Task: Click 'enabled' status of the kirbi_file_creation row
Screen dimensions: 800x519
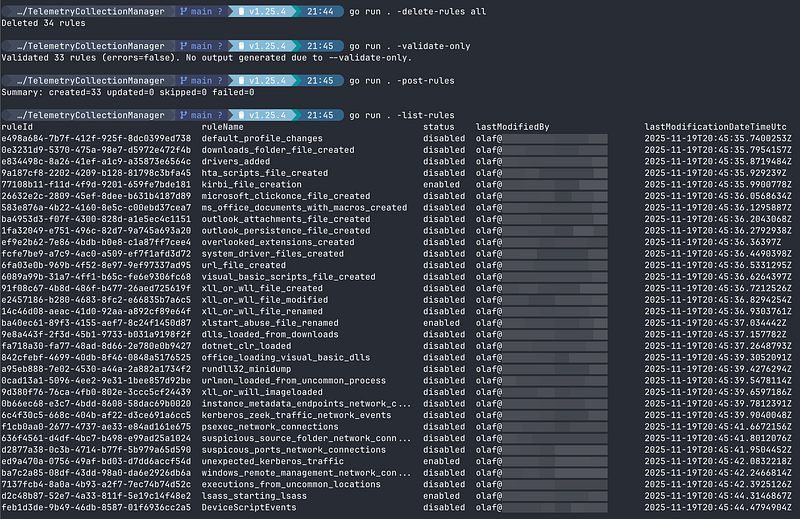Action: (x=441, y=184)
